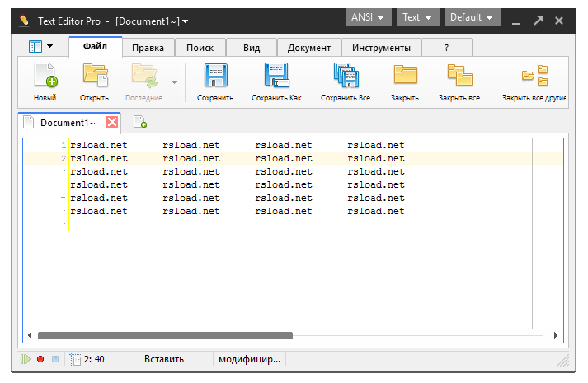Open the Вид ribbon tab
Screen dimensions: 588x383
click(252, 48)
